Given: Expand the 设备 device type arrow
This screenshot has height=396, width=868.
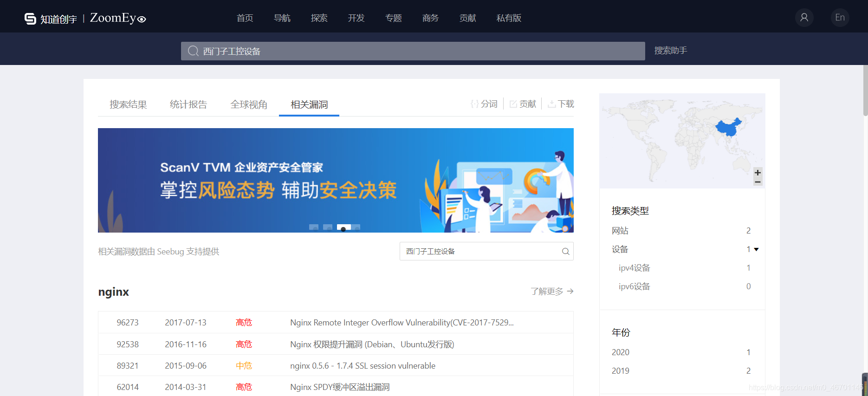Looking at the screenshot, I should click(x=756, y=249).
